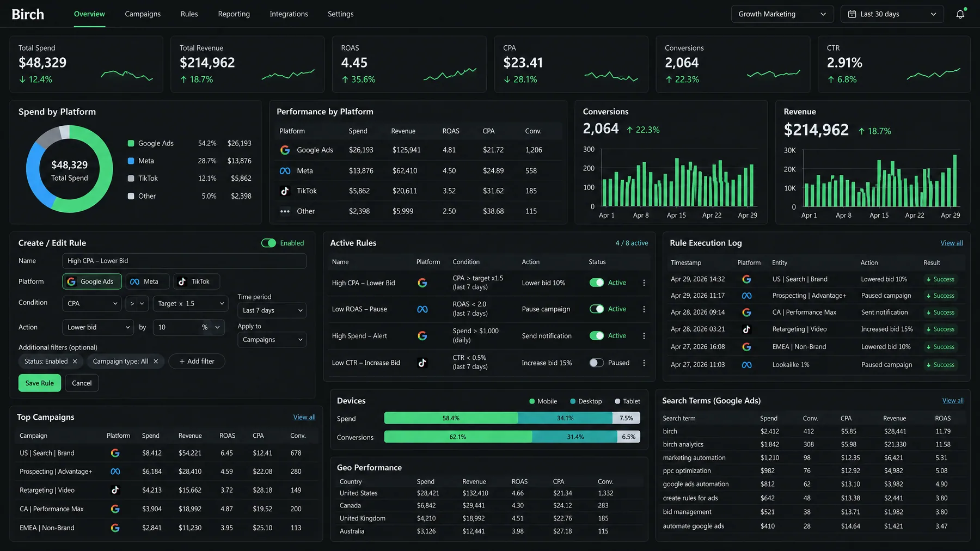Screen dimensions: 980x551
Task: Turn off the Low ROAS – Pause rule toggle
Action: tap(597, 309)
